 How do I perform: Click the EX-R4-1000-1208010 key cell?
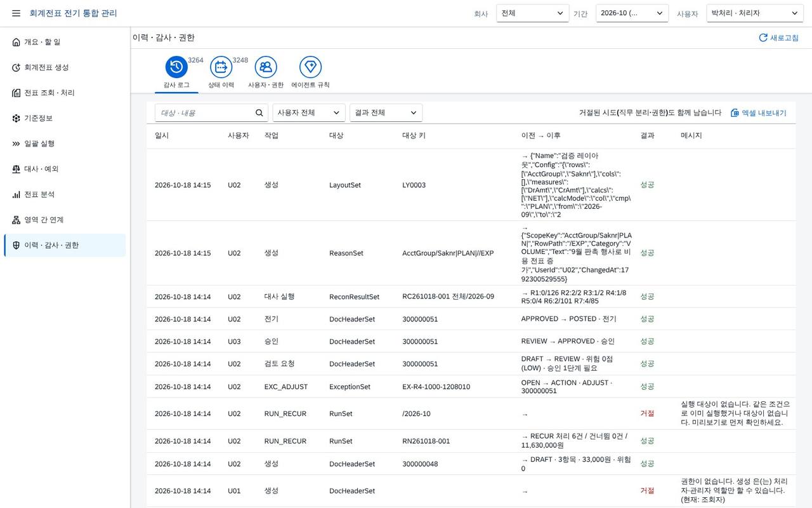pyautogui.click(x=436, y=387)
